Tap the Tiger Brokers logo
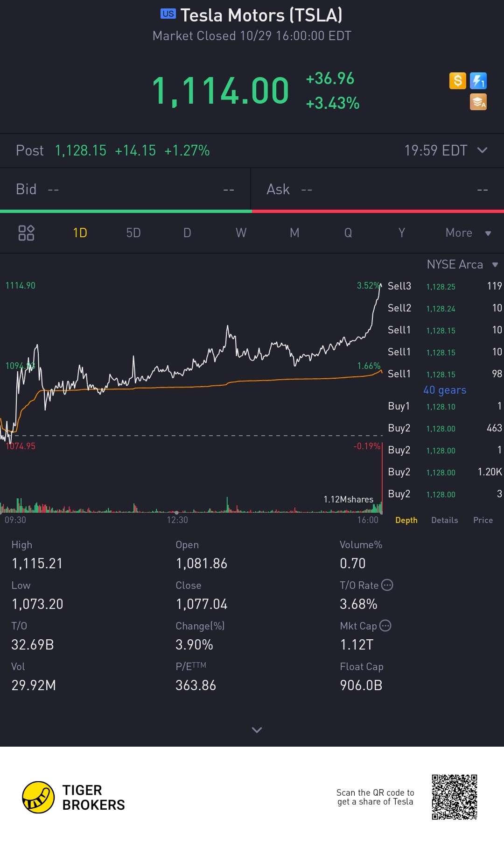The height and width of the screenshot is (848, 504). click(x=73, y=797)
